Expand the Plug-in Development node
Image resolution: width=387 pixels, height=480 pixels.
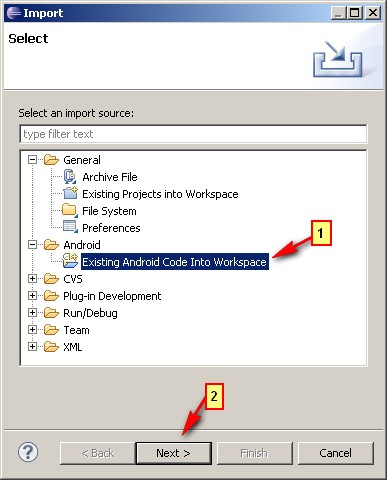click(x=32, y=296)
